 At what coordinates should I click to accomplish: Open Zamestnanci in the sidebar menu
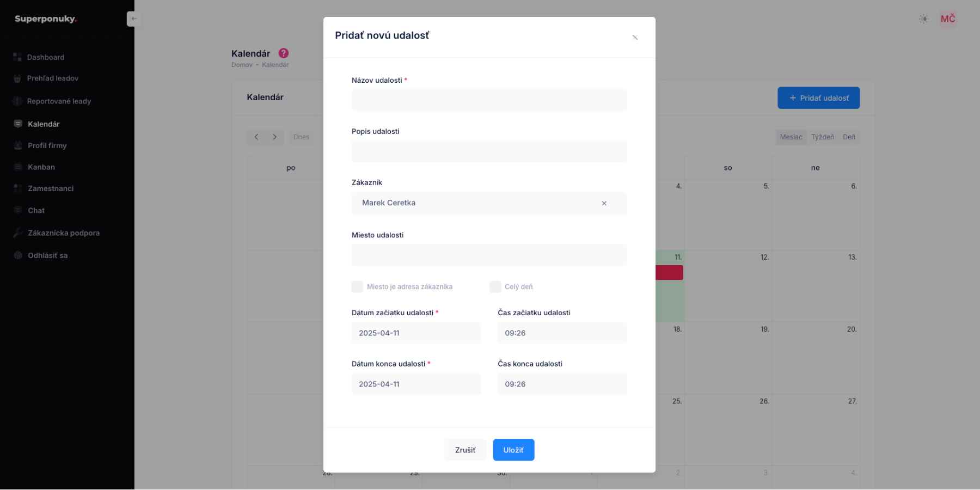(x=51, y=188)
